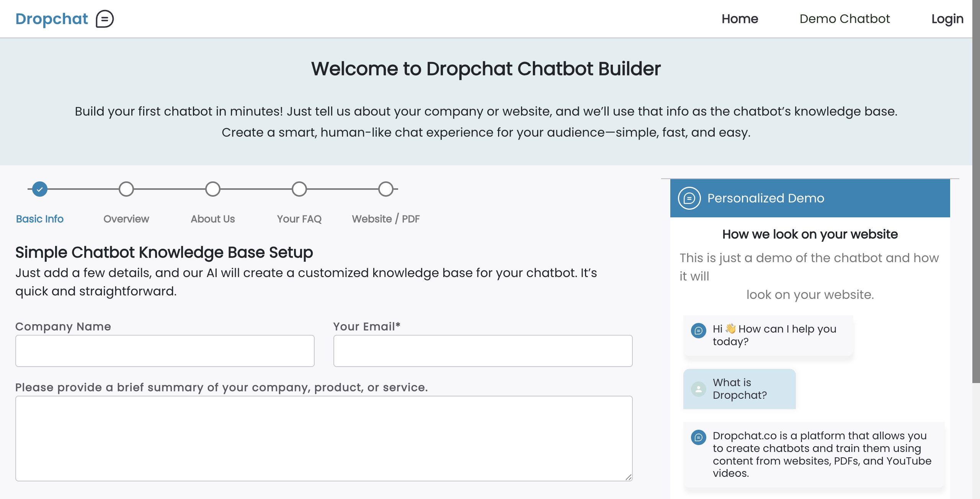Click the user avatar beside 'What is Dropchat?'

coord(698,389)
